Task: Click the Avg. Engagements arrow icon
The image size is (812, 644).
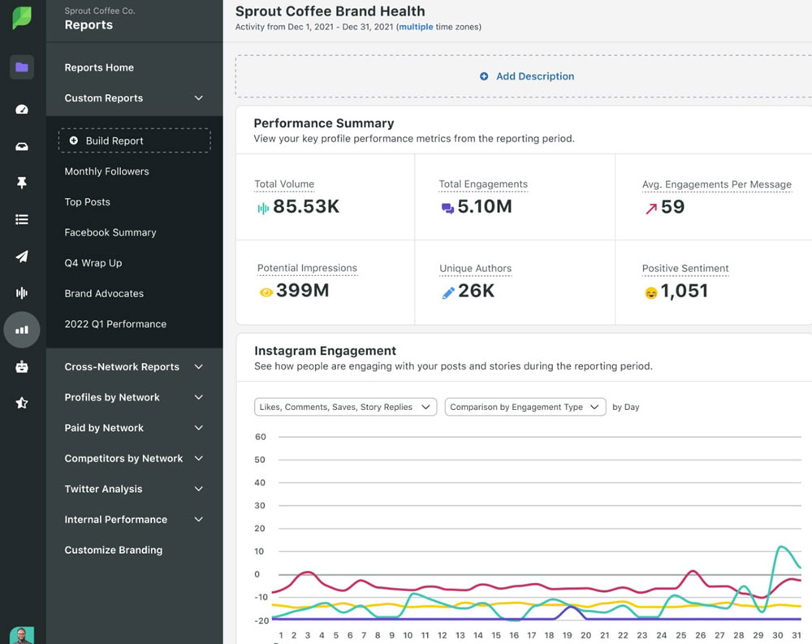Action: click(651, 208)
